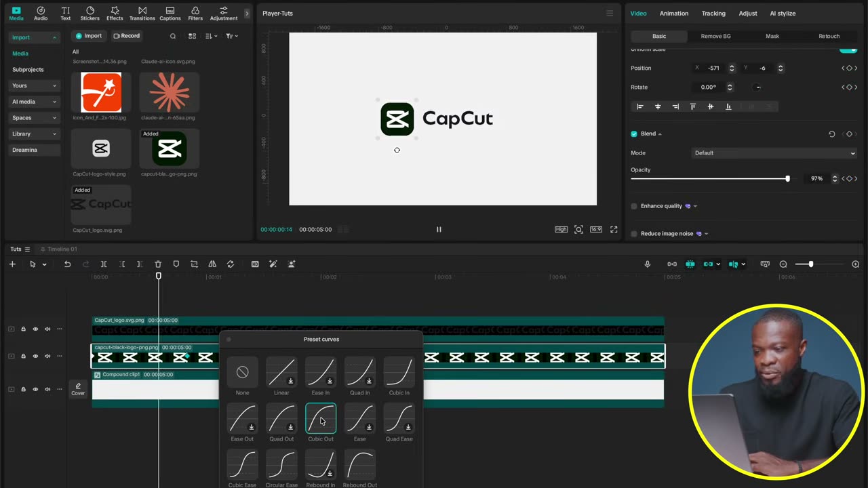868x488 pixels.
Task: Expand the AI media section
Action: click(35, 102)
